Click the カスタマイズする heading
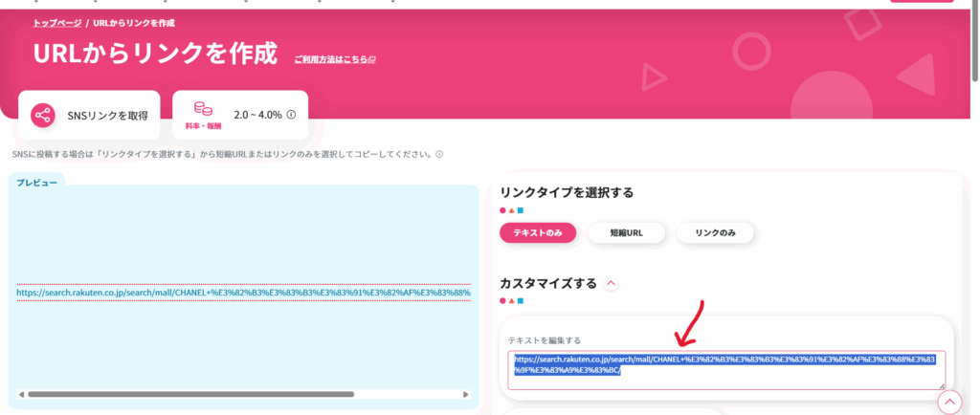The height and width of the screenshot is (415, 980). click(x=547, y=284)
